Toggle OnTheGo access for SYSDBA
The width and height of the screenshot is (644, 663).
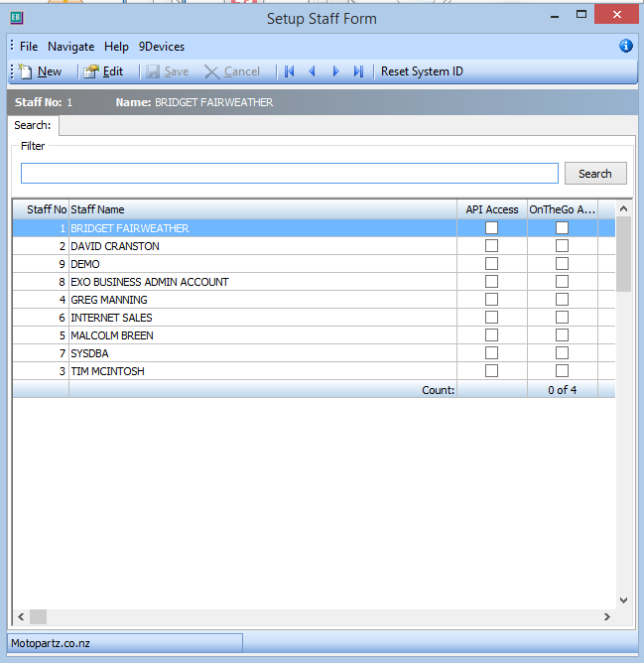pos(562,352)
